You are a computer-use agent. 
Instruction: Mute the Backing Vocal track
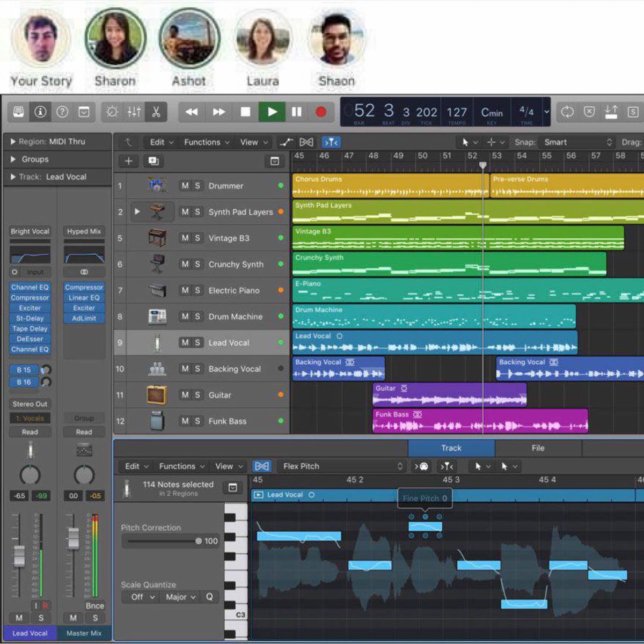tap(185, 369)
